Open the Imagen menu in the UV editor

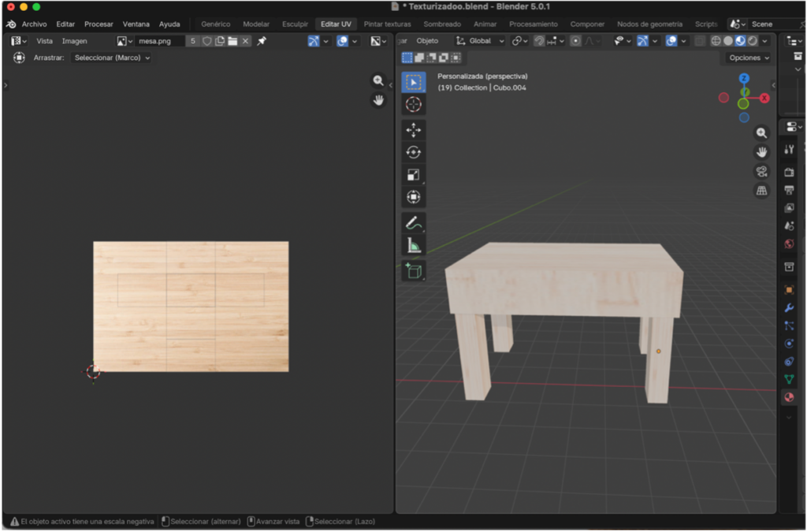[x=76, y=40]
